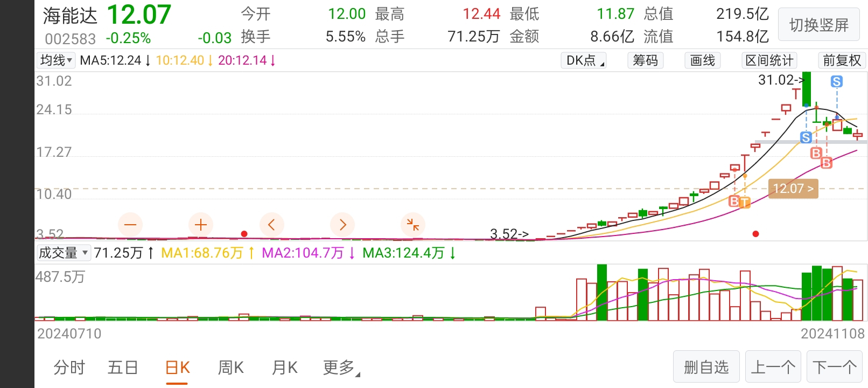Click the 前复权 adjustment button

[x=842, y=60]
